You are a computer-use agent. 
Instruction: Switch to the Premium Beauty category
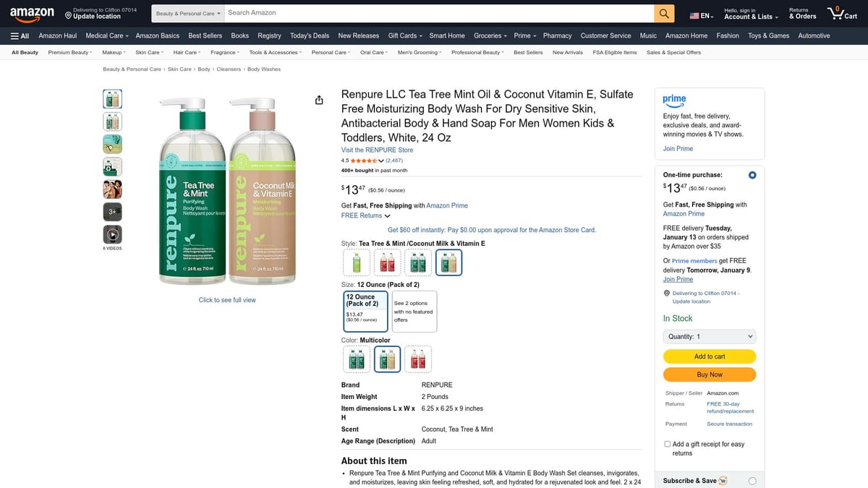[67, 52]
